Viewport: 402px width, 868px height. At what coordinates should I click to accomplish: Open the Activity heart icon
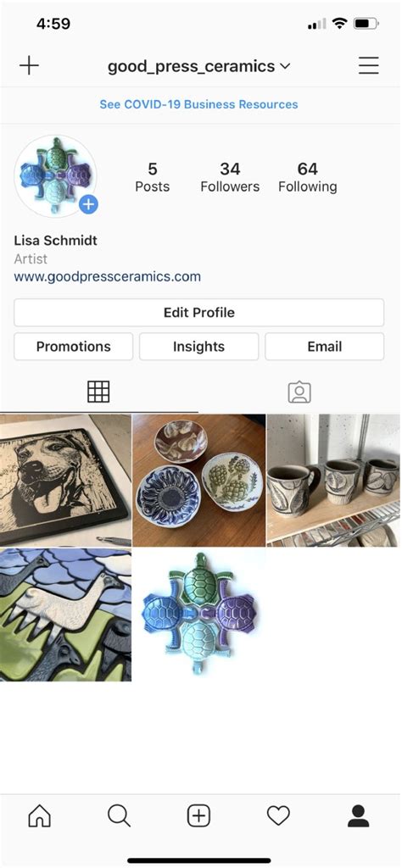278,815
